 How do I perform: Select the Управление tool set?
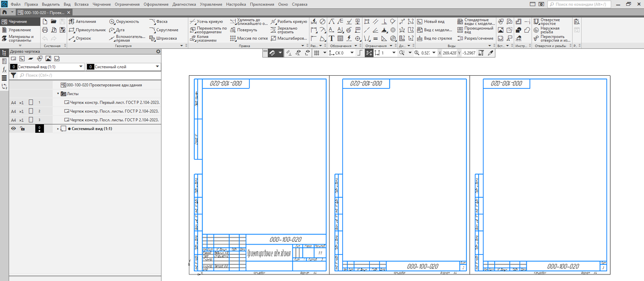(x=20, y=30)
